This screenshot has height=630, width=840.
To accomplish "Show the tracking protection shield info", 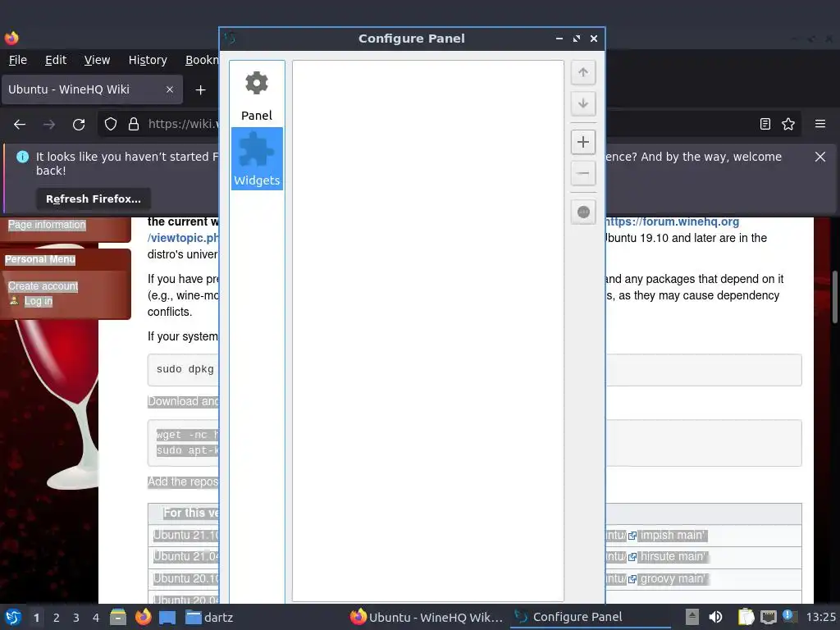I will click(x=111, y=125).
